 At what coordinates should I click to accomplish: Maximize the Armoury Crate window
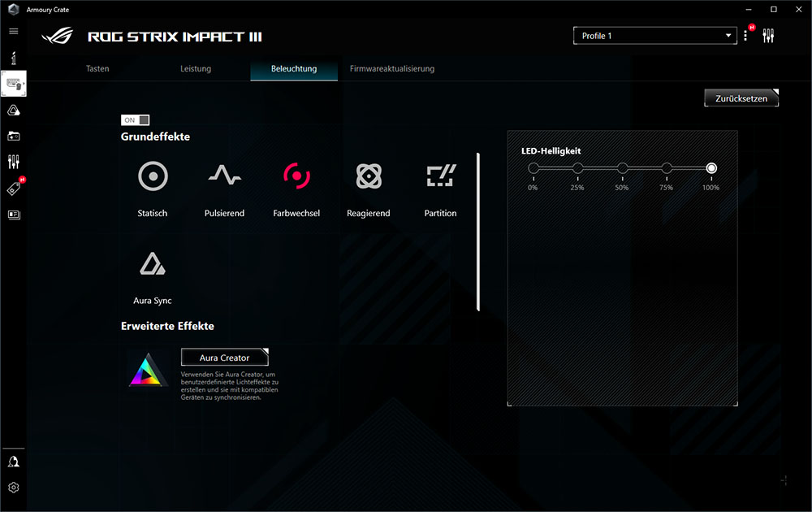point(774,9)
